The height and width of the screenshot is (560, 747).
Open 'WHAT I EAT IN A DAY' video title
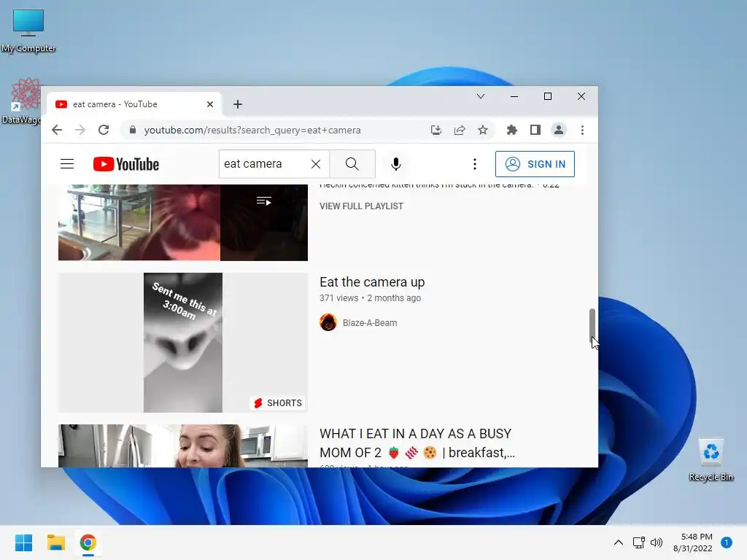click(x=417, y=443)
